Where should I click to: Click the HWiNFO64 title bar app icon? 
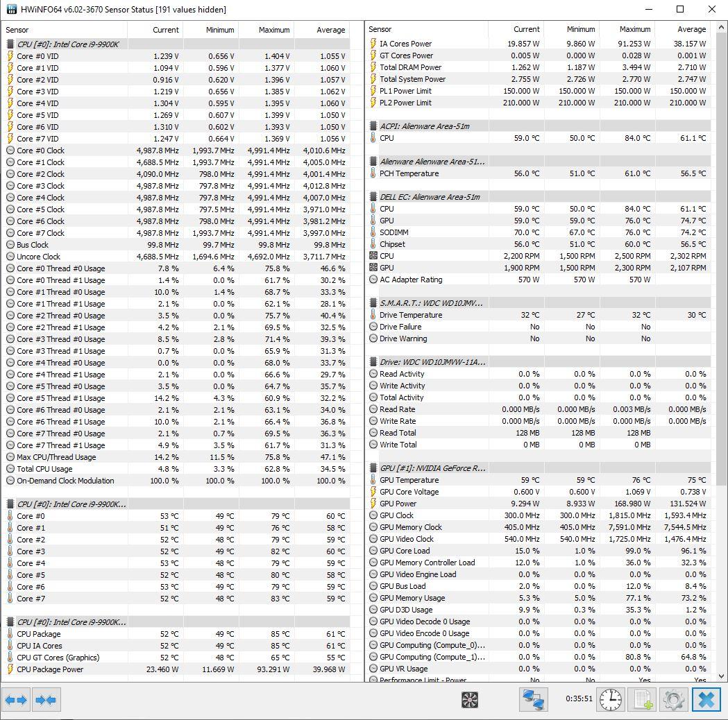(11, 9)
